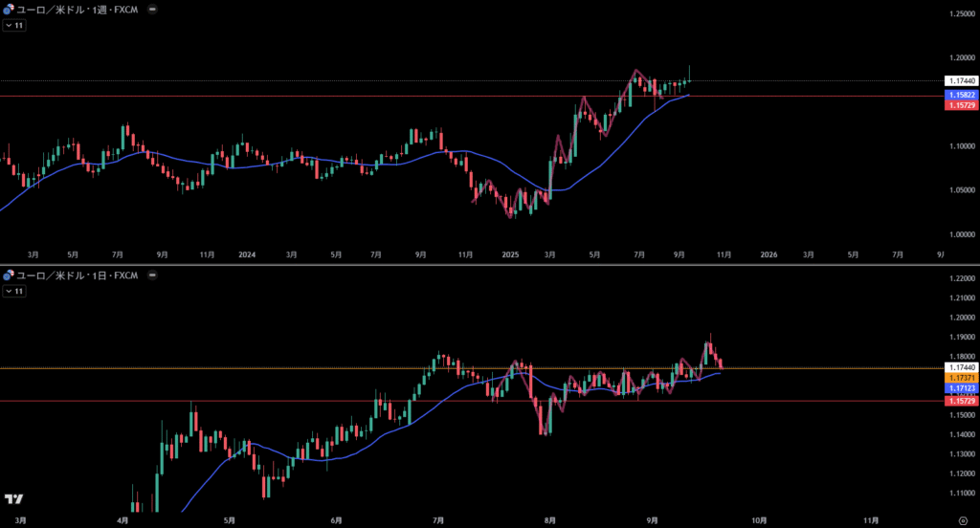Screen dimensions: 980x528
Task: Click the orange 1.17371 label on daily price axis
Action: [x=960, y=379]
